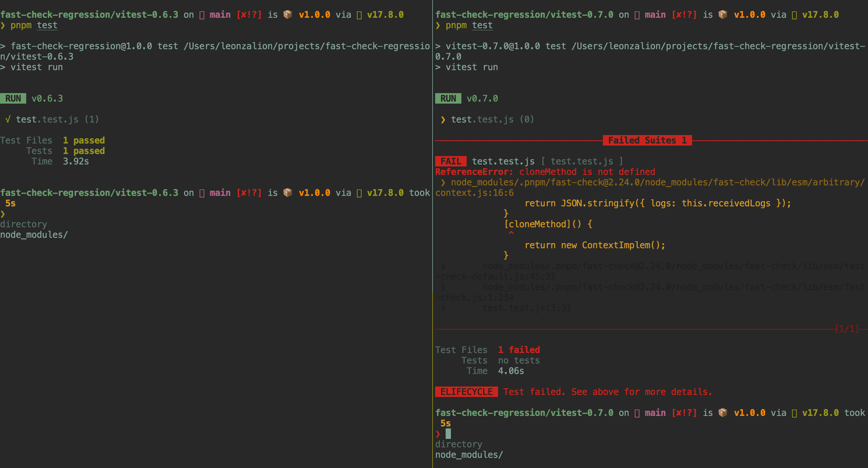Click the '3.92s' time value

click(x=76, y=161)
